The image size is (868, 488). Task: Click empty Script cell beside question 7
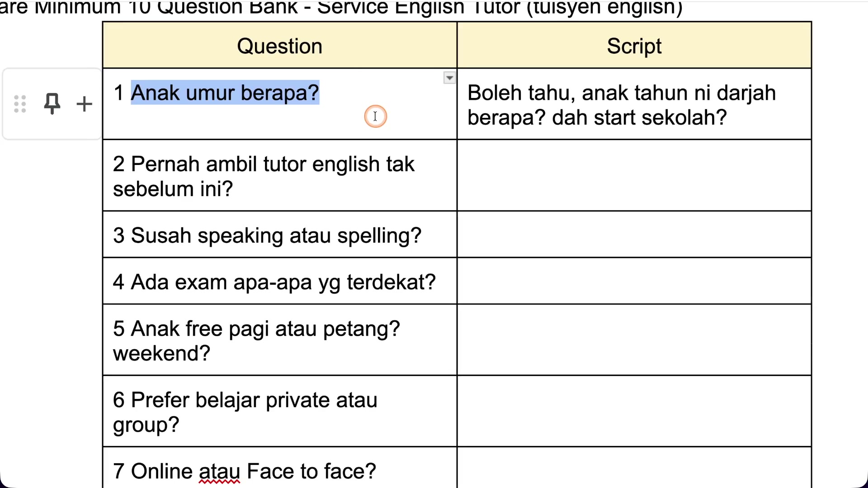pos(634,468)
